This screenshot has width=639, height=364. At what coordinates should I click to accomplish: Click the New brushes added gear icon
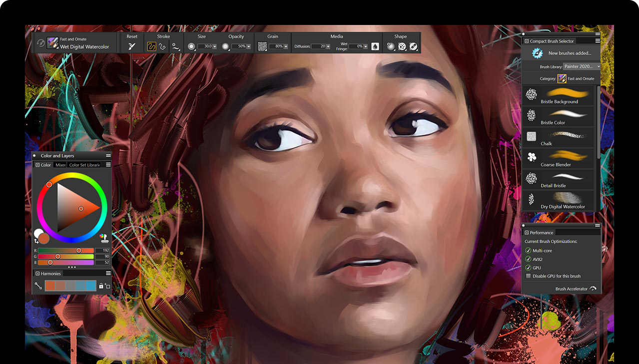pos(538,53)
